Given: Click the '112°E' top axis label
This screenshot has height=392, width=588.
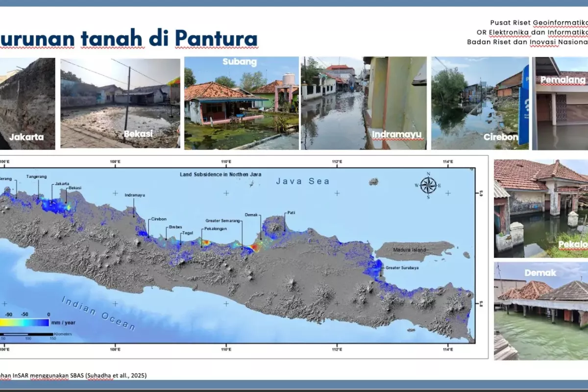Looking at the screenshot, I should tap(337, 161).
